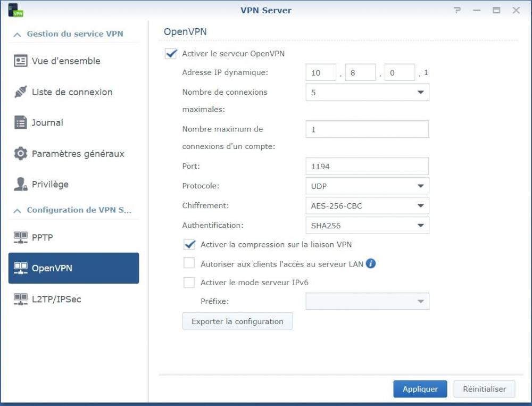Viewport: 532px width, 406px height.
Task: Click the Journal log icon
Action: (20, 122)
